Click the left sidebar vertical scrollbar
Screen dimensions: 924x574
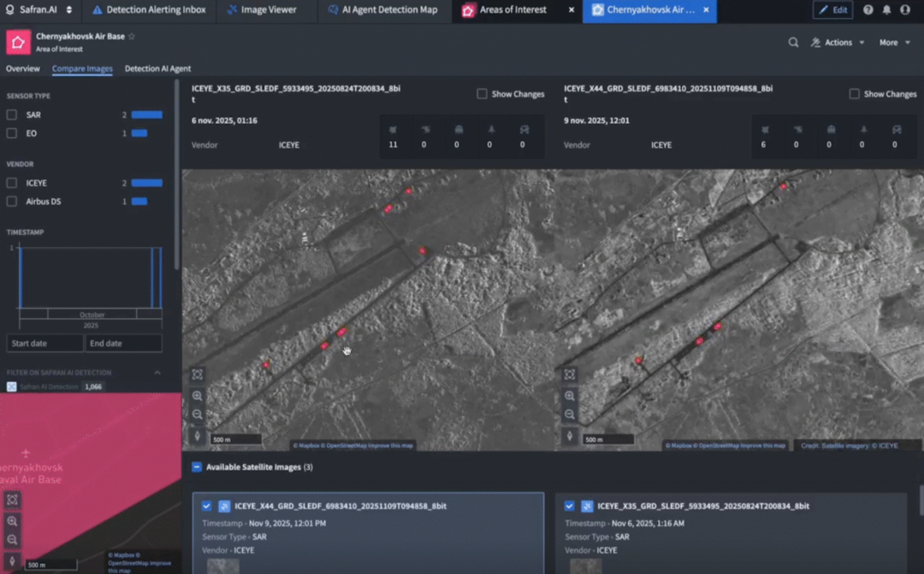pyautogui.click(x=177, y=175)
